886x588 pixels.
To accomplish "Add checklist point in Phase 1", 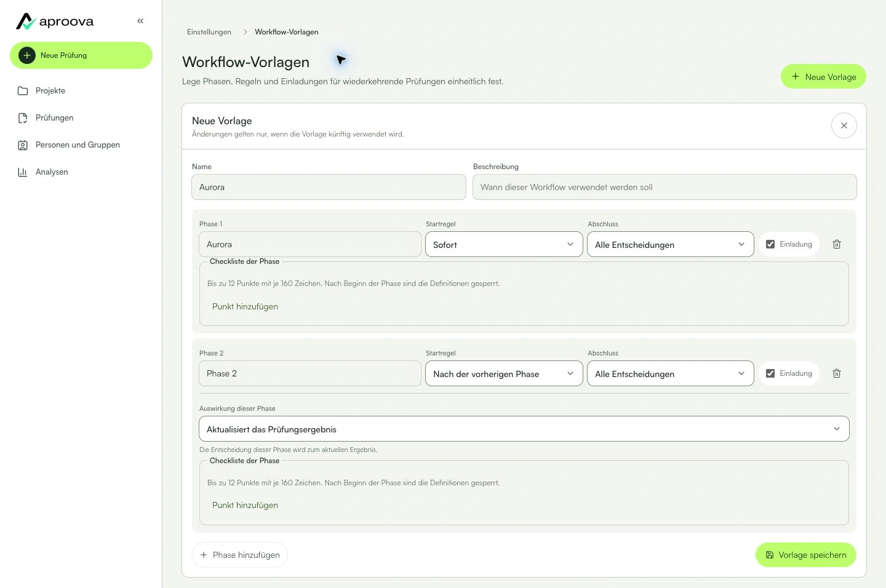I will click(245, 306).
